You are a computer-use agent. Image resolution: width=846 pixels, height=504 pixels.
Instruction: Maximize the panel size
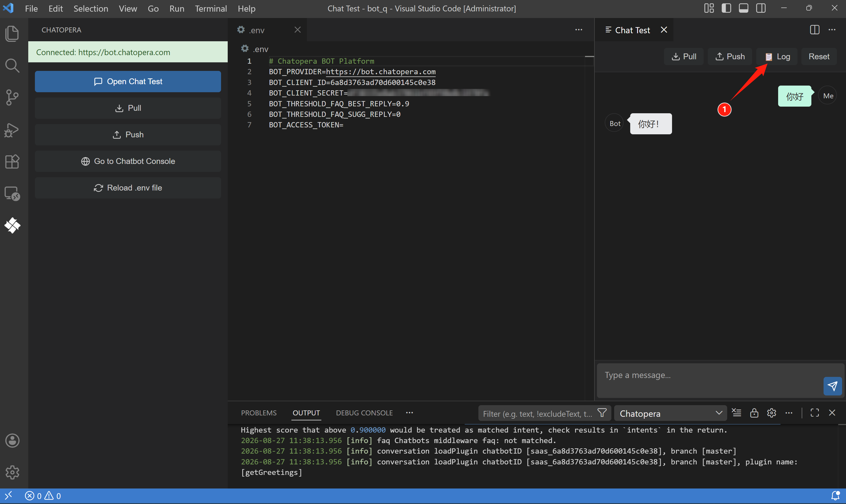coord(814,413)
